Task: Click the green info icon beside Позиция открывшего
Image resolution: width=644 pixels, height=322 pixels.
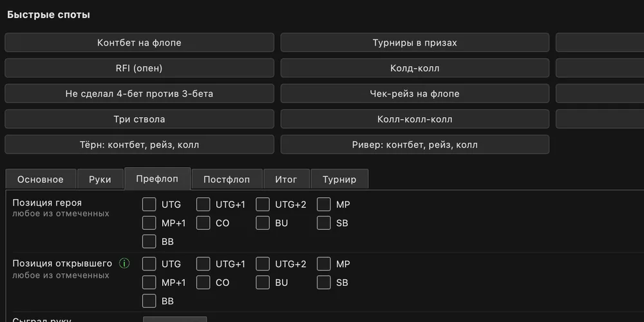Action: [x=124, y=263]
